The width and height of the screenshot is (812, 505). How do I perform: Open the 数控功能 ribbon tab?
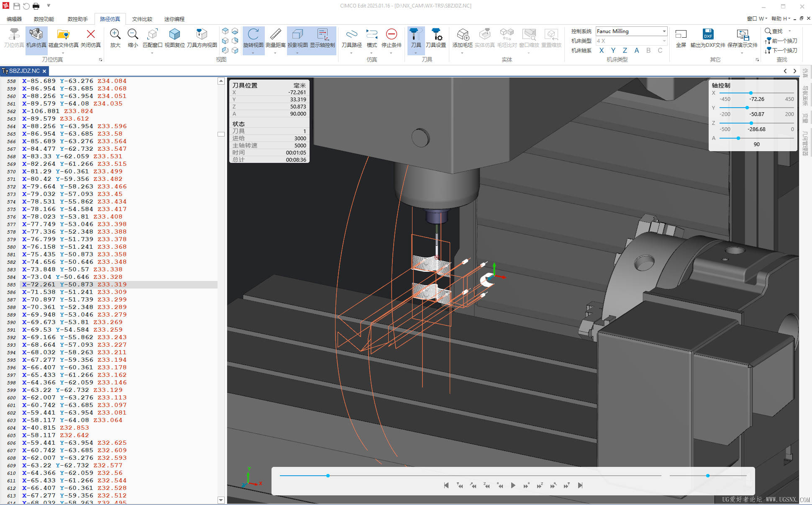(44, 19)
